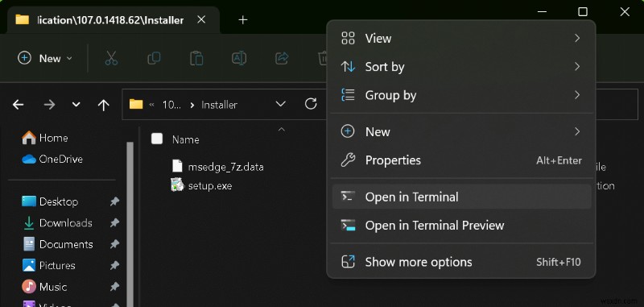Click the Copy icon in toolbar
This screenshot has height=307, width=644.
pyautogui.click(x=154, y=58)
